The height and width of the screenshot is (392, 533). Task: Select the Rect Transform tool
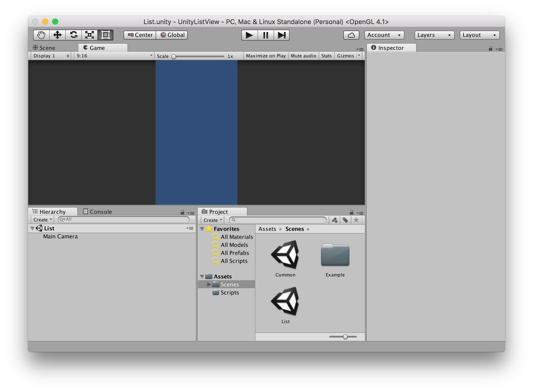pyautogui.click(x=106, y=35)
